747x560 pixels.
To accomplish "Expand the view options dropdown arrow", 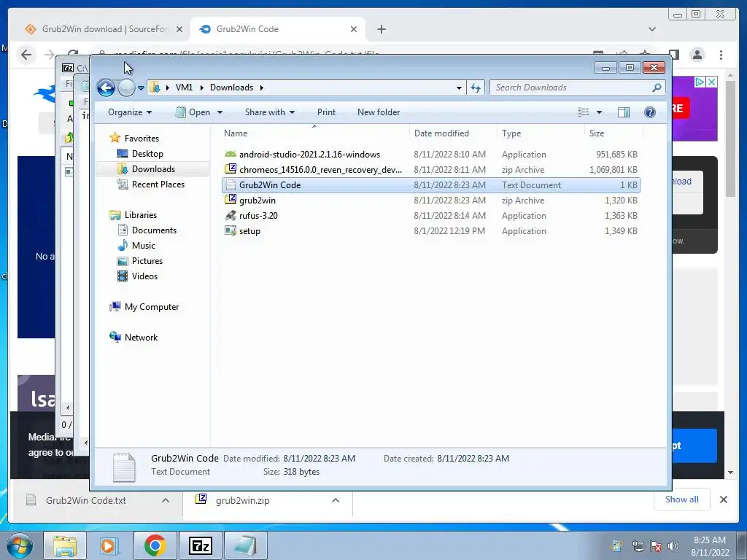I will tap(600, 112).
